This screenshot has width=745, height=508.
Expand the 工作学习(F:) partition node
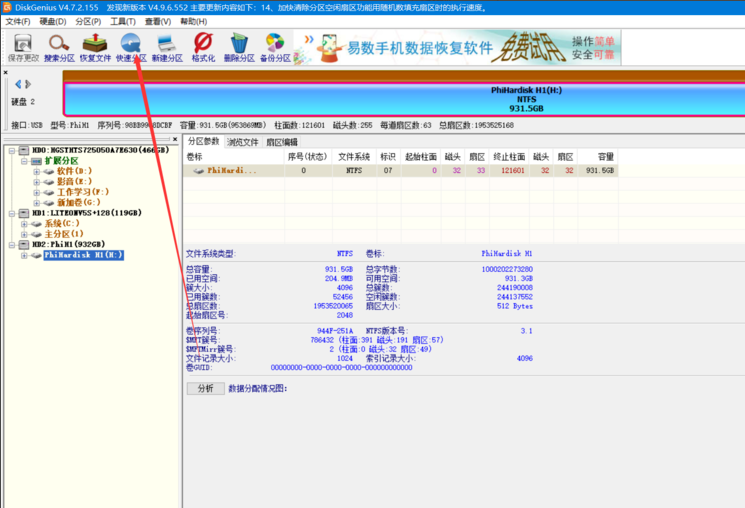pyautogui.click(x=37, y=192)
